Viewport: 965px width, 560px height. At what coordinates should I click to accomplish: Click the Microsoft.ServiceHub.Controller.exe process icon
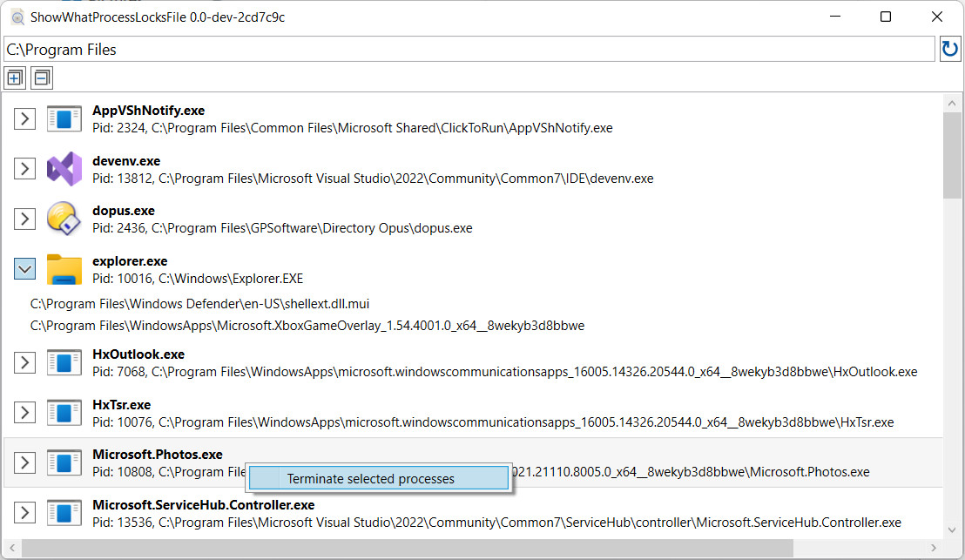click(64, 513)
